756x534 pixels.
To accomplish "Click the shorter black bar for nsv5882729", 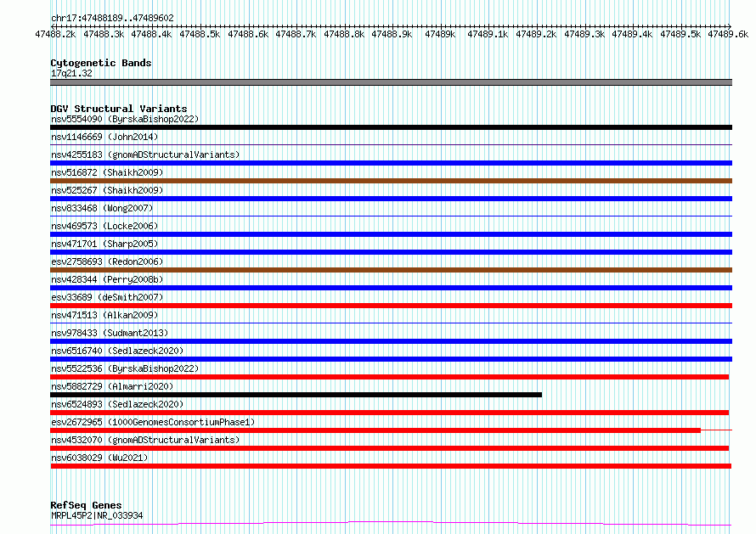I will 296,395.
